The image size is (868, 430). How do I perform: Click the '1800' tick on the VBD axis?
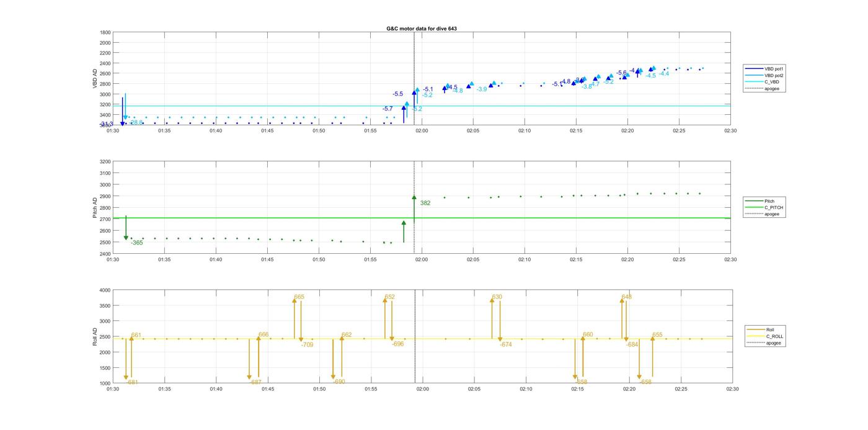pyautogui.click(x=105, y=32)
